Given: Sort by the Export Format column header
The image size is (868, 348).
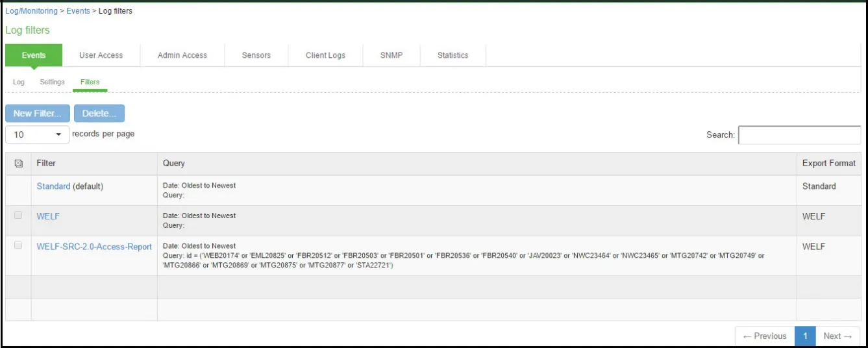Looking at the screenshot, I should pos(829,164).
